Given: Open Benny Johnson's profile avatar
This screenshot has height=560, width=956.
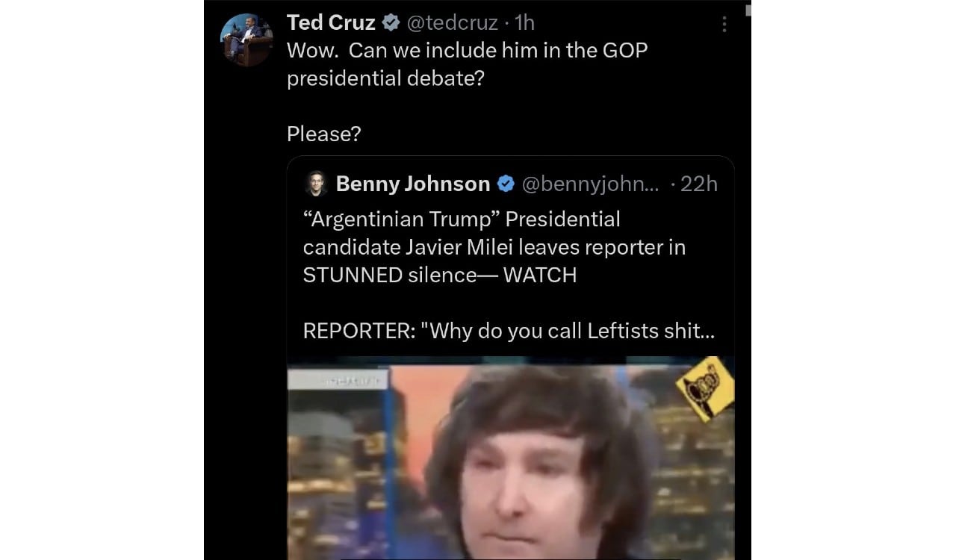Looking at the screenshot, I should [314, 183].
